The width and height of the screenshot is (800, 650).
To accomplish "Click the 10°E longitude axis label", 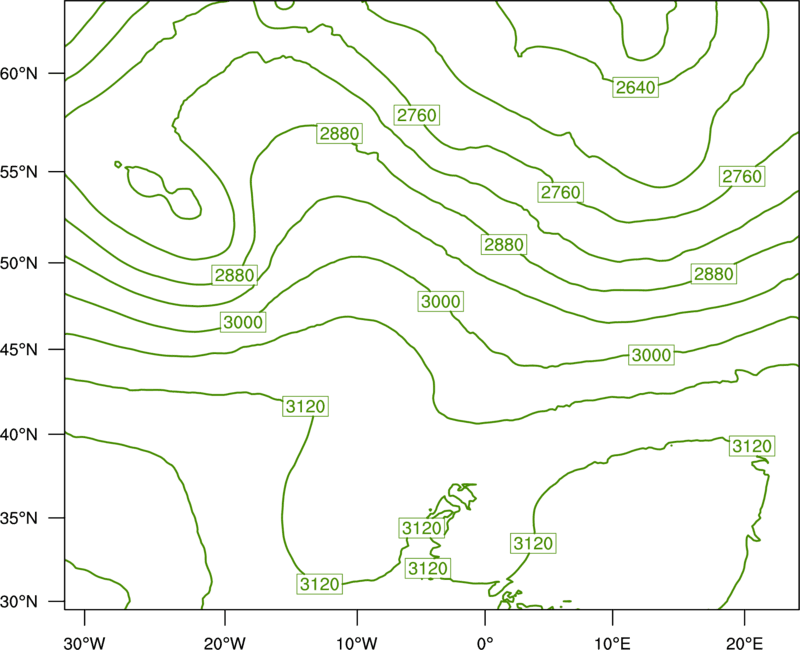I will click(x=611, y=643).
